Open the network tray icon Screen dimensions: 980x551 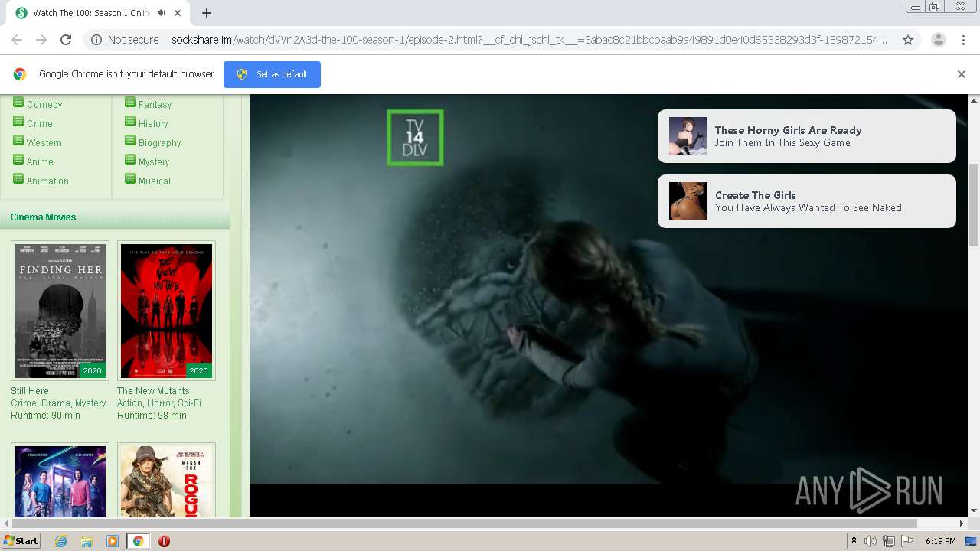[889, 541]
